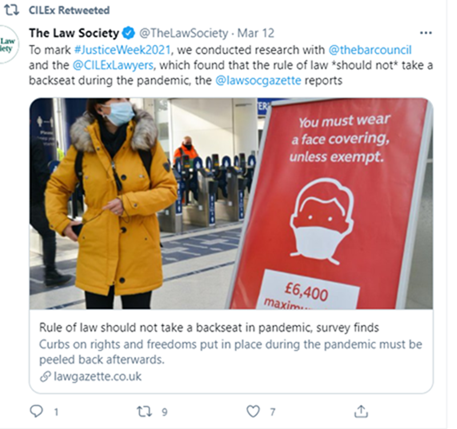457x429 pixels.
Task: Click the reply speech bubble icon
Action: pos(37,411)
